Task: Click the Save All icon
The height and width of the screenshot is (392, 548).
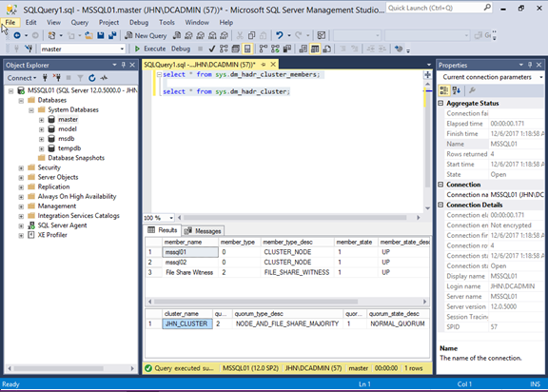Action: [x=112, y=35]
